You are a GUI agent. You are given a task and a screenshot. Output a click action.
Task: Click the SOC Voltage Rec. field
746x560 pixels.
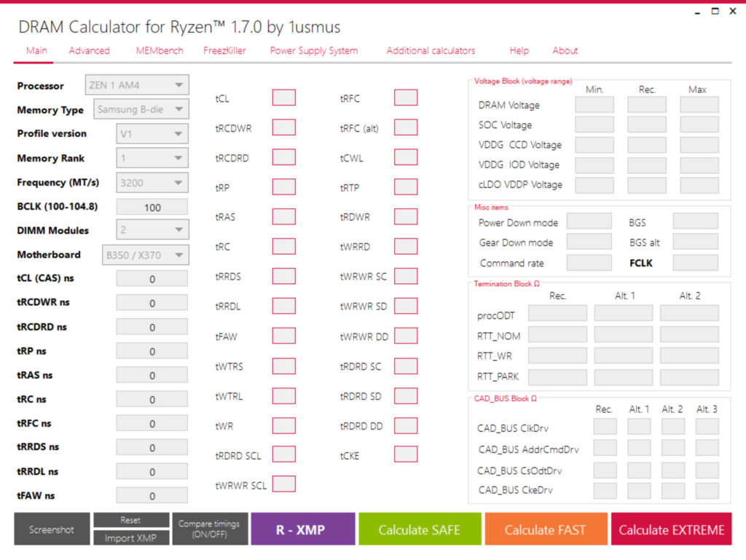(647, 125)
